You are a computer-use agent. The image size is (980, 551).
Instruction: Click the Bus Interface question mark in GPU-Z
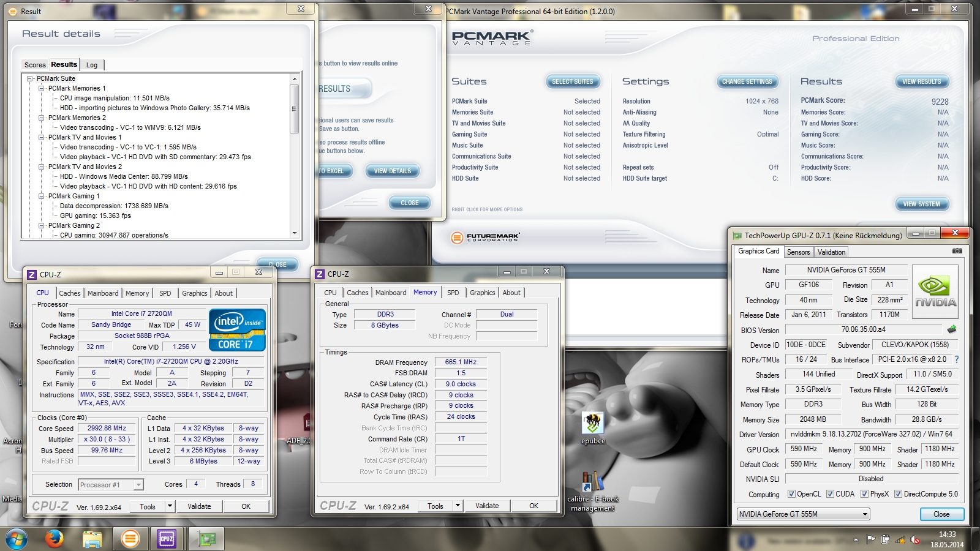(x=957, y=359)
